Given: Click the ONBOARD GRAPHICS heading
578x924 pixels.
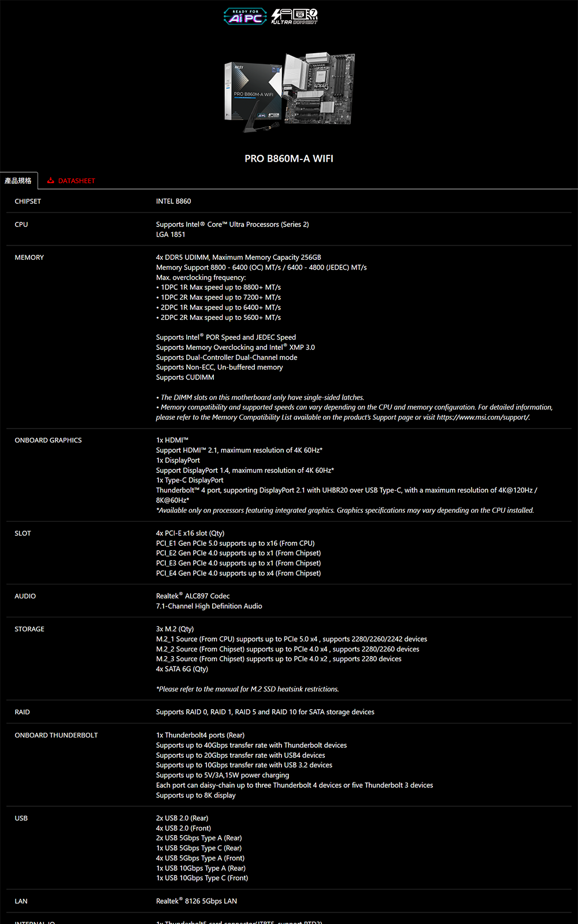Looking at the screenshot, I should pyautogui.click(x=48, y=440).
